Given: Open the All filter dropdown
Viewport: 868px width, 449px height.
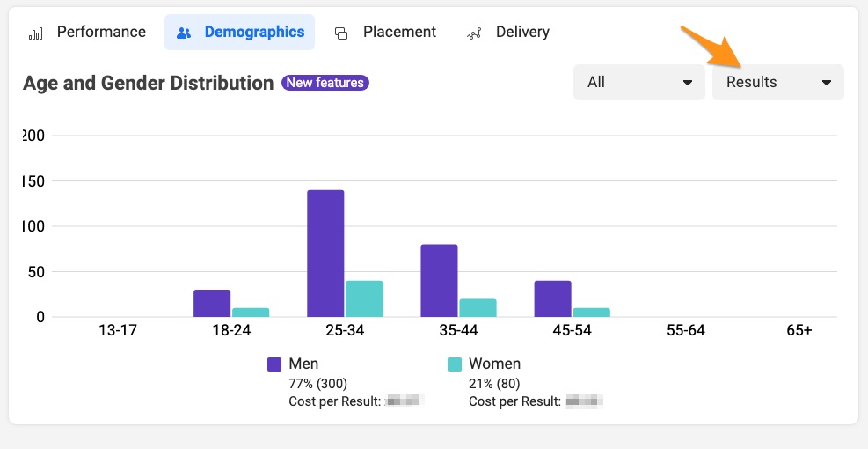Looking at the screenshot, I should coord(638,82).
